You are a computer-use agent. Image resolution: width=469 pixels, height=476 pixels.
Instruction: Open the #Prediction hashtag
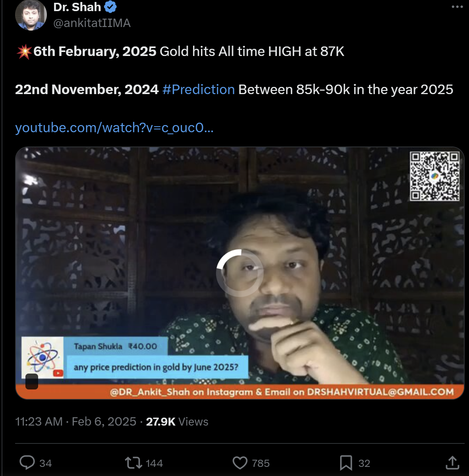199,89
